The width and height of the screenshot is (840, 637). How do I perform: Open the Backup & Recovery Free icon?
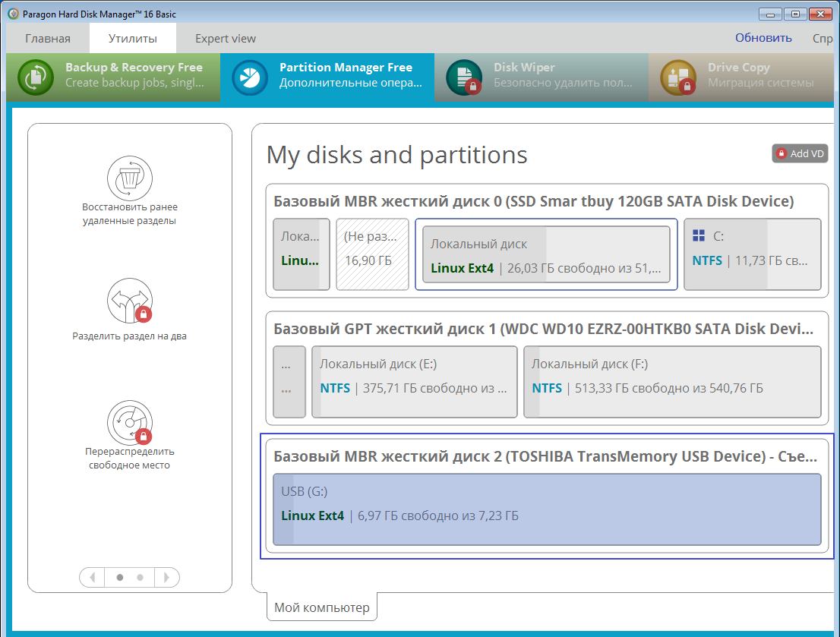(x=36, y=77)
